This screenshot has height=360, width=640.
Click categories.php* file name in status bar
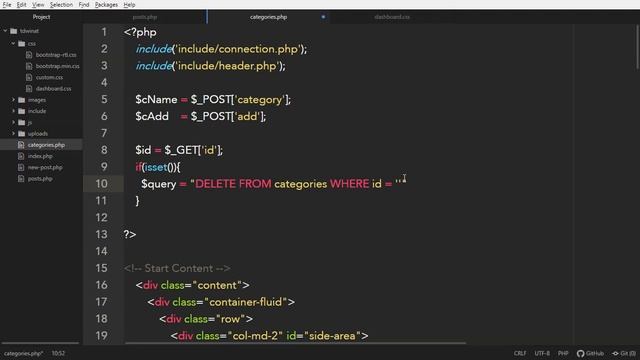[23, 353]
